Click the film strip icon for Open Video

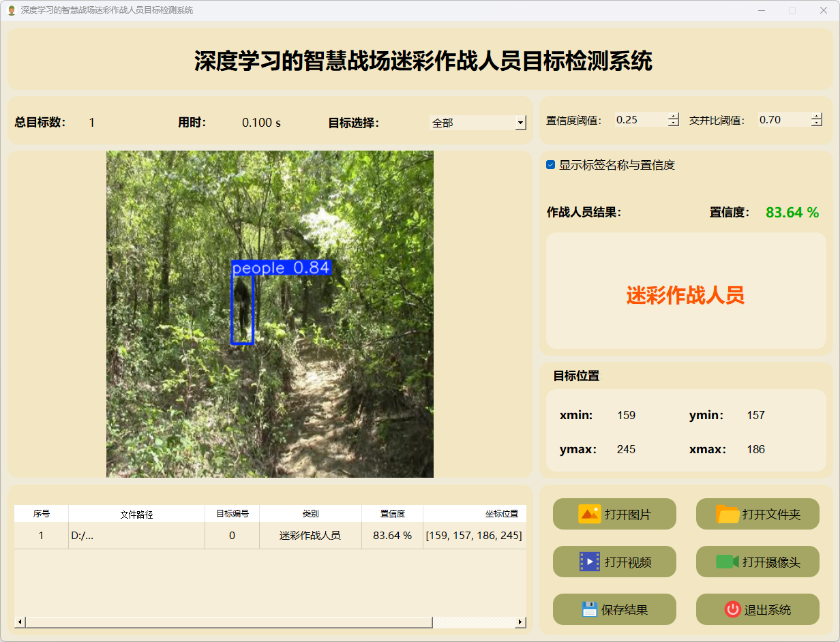point(589,562)
